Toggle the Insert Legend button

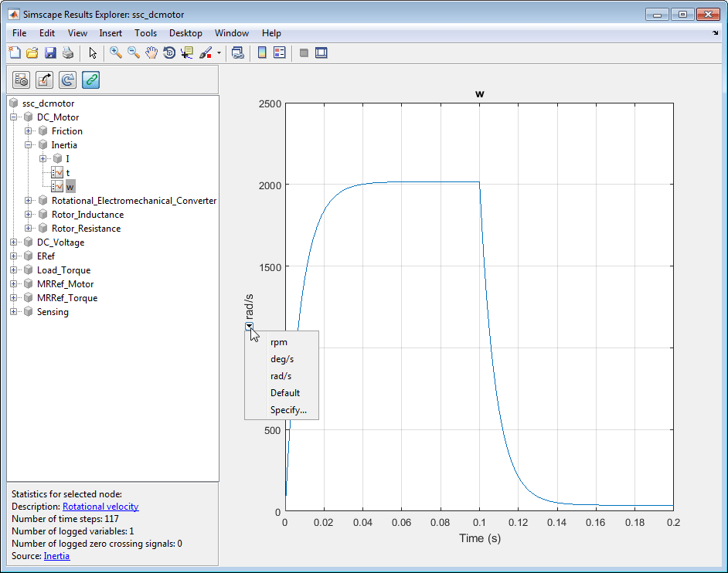click(x=279, y=53)
